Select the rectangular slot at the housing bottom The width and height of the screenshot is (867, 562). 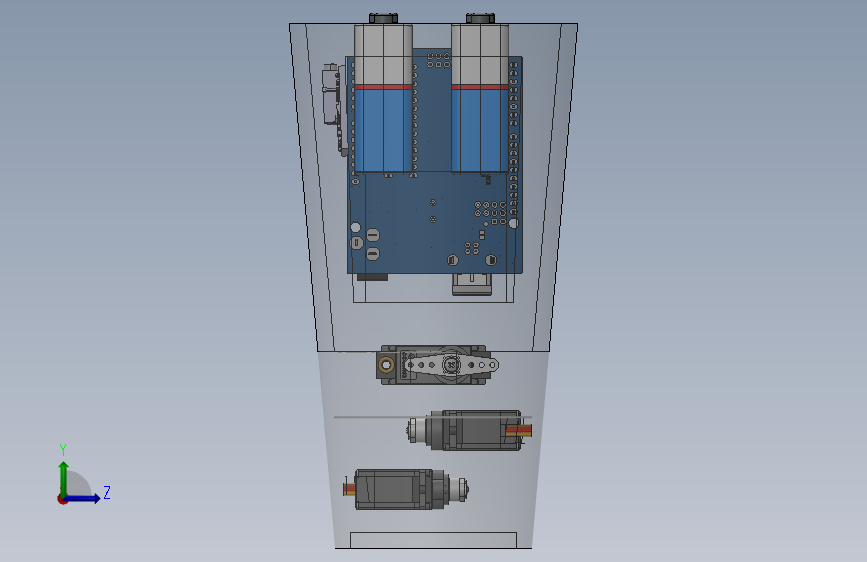pyautogui.click(x=434, y=540)
